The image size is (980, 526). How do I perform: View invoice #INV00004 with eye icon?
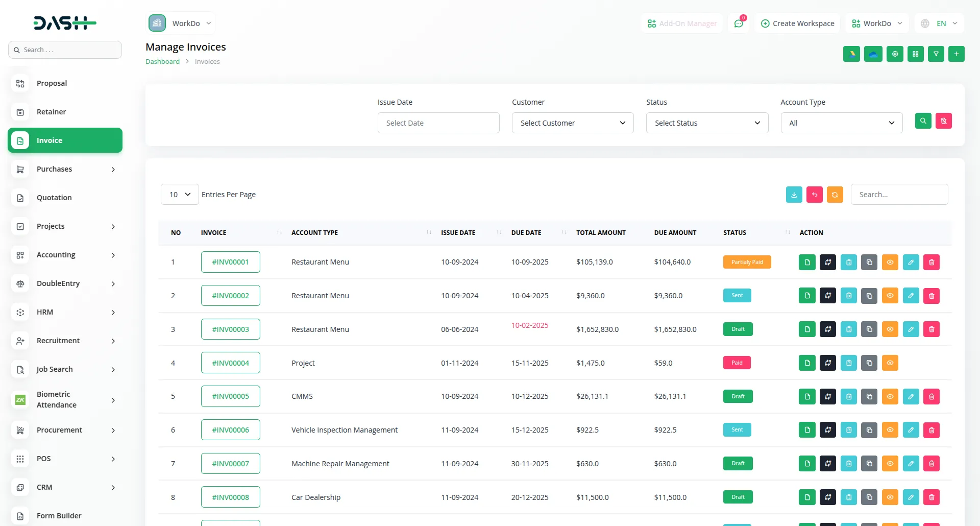[x=890, y=363]
